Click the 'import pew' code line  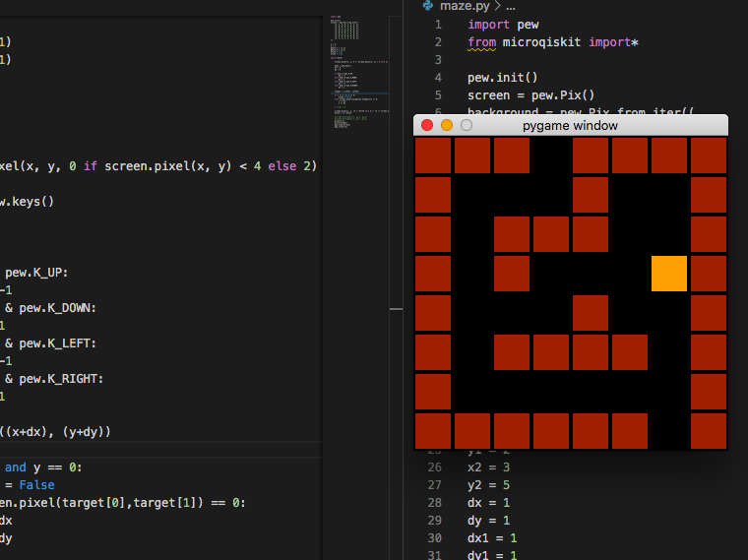point(503,25)
